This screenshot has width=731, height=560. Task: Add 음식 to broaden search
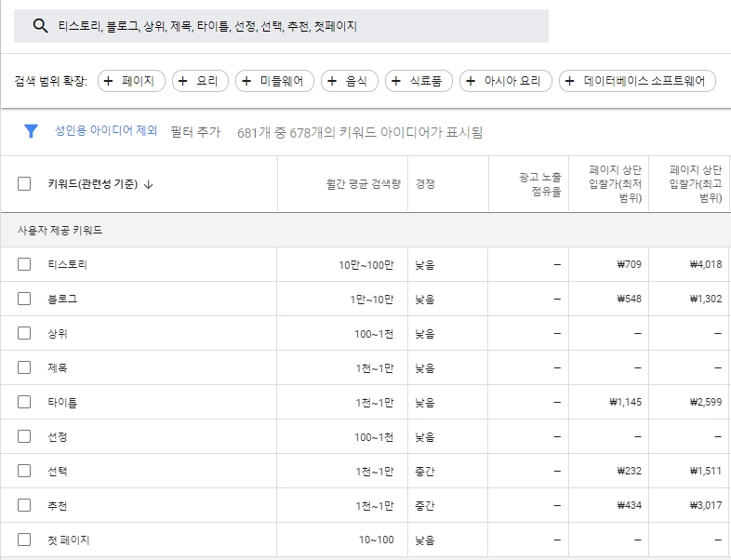(x=350, y=81)
